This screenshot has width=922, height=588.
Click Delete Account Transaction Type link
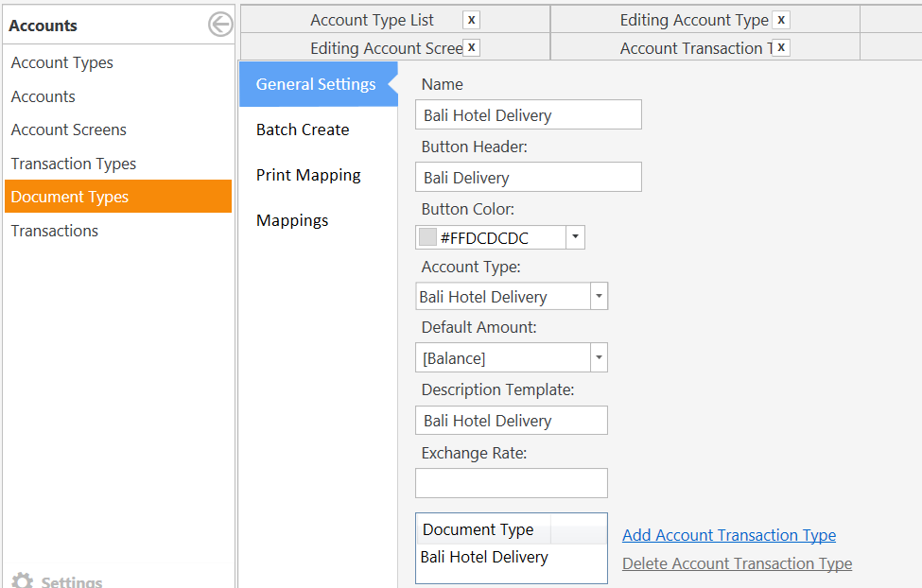pos(737,563)
